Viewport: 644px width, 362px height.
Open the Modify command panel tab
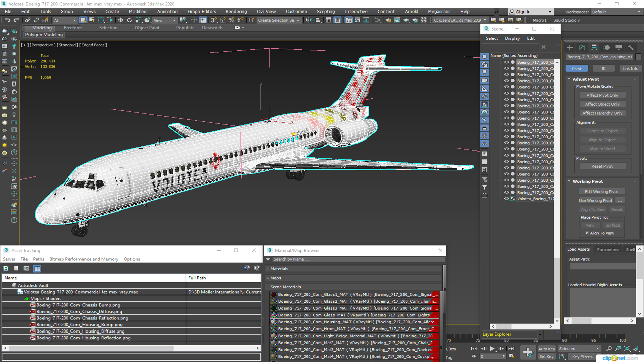582,47
